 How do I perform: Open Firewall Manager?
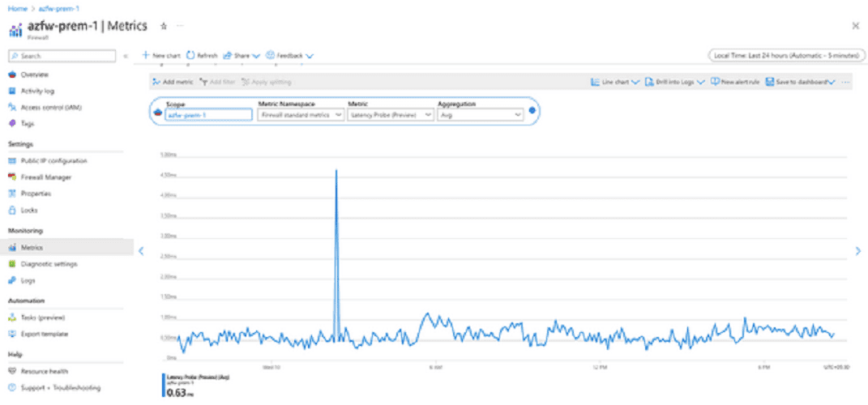[x=46, y=177]
